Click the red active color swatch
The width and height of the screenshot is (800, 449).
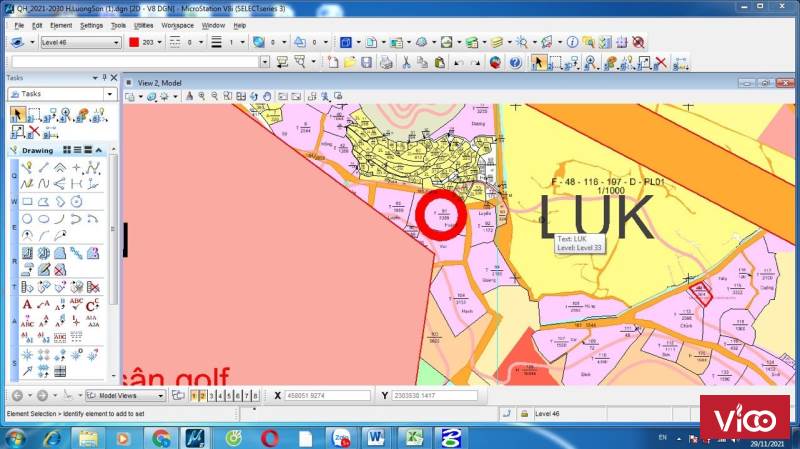[x=133, y=43]
